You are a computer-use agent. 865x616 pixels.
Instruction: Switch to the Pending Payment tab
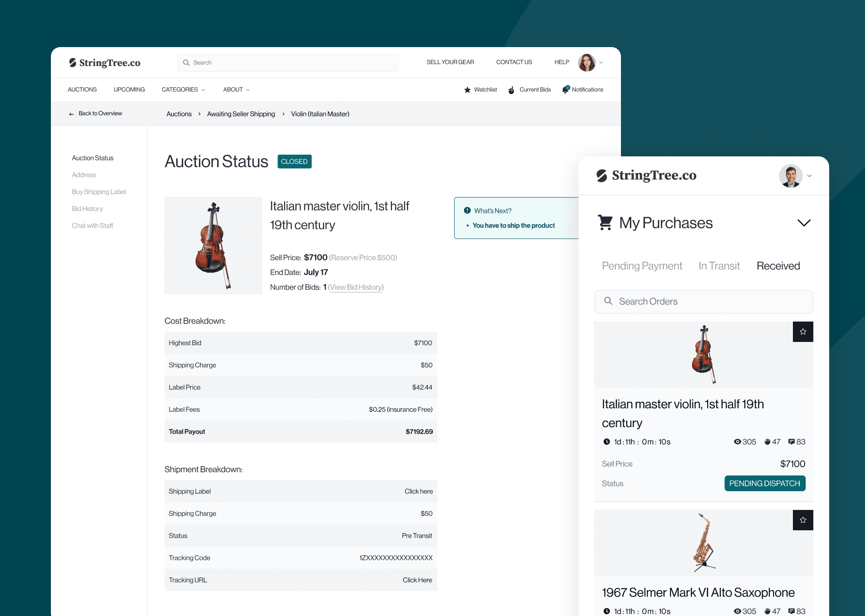[x=642, y=266]
